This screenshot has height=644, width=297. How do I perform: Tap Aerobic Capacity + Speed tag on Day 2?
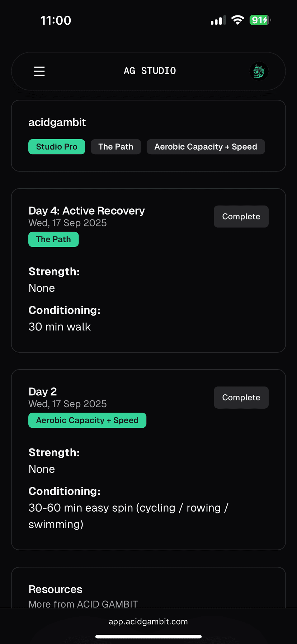pyautogui.click(x=87, y=420)
